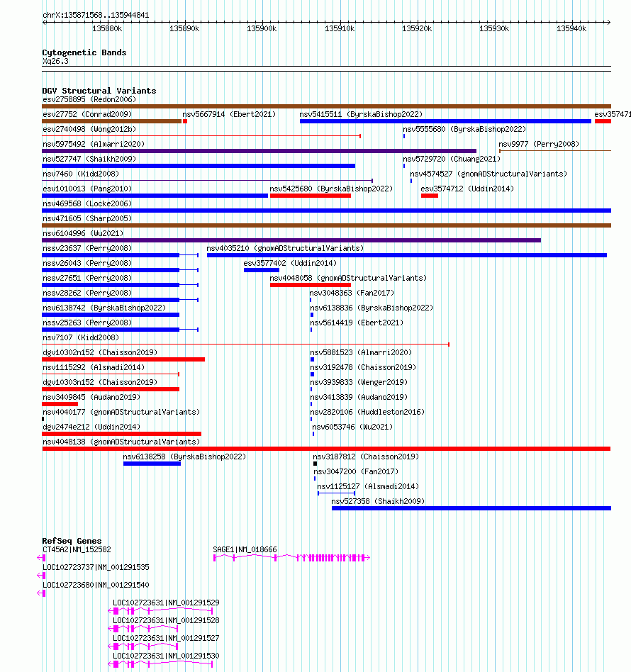
Task: Select nsv4048058 (gnomADStructuralVariants) label
Action: coord(348,278)
